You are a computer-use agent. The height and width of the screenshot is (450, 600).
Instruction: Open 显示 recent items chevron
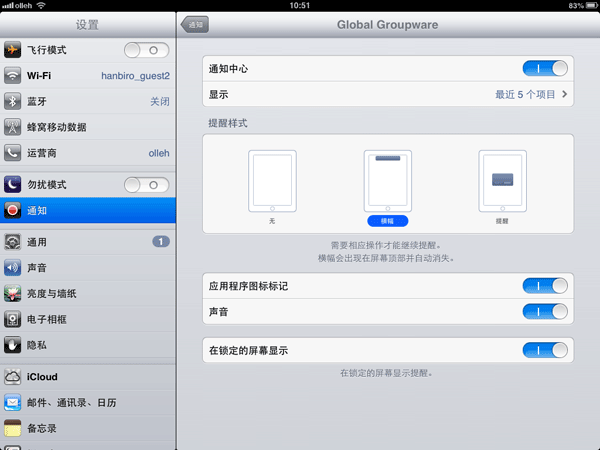click(564, 95)
